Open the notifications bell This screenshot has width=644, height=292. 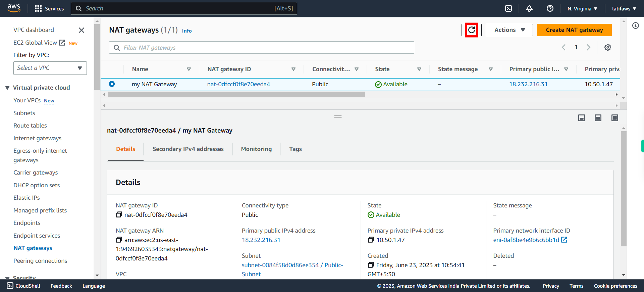pos(529,8)
